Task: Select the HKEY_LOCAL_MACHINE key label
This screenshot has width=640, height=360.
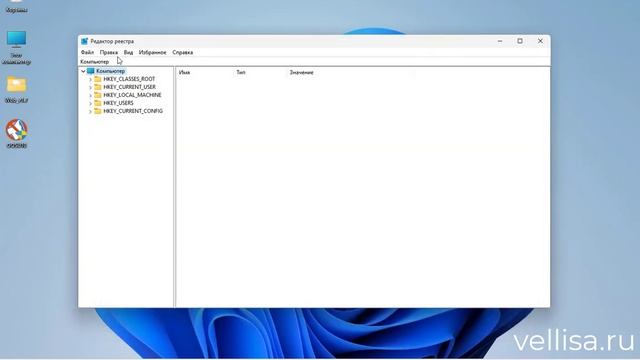Action: coord(132,95)
